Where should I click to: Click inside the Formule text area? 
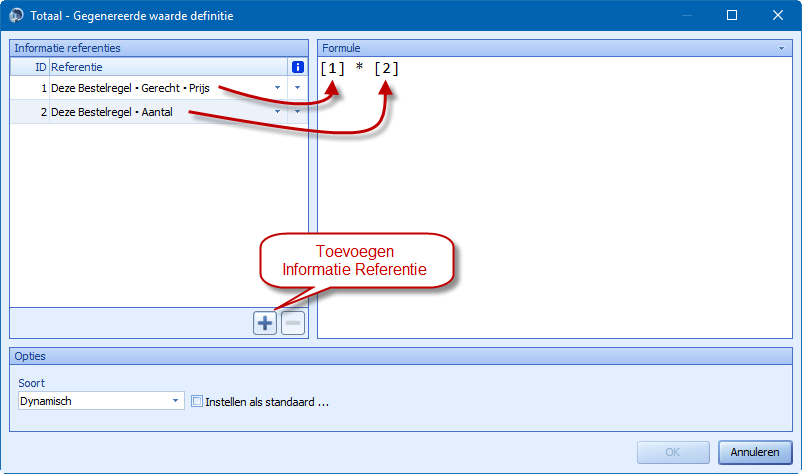[555, 197]
